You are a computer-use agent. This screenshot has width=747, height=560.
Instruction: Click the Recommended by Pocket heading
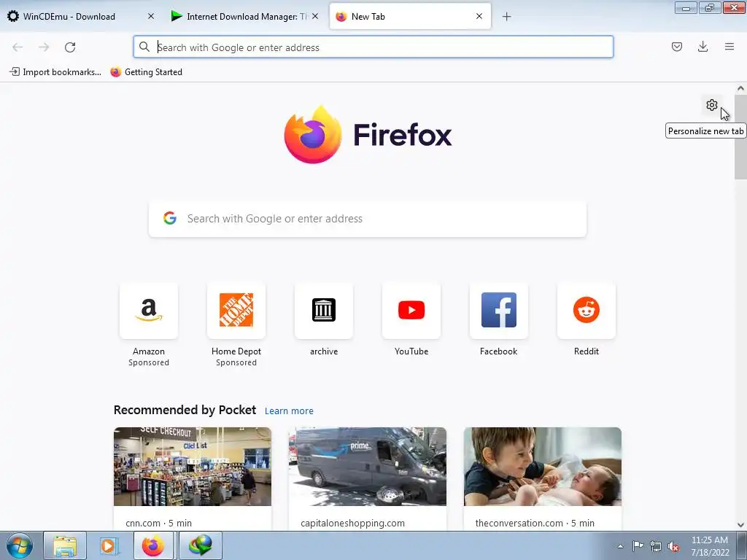click(185, 410)
